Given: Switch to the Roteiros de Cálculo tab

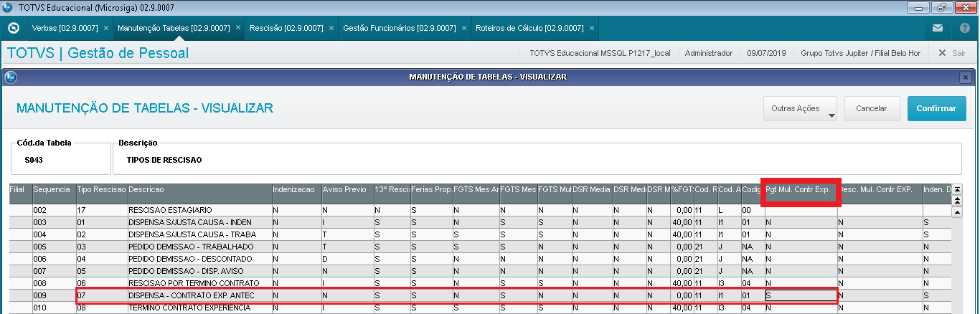Looking at the screenshot, I should click(529, 28).
